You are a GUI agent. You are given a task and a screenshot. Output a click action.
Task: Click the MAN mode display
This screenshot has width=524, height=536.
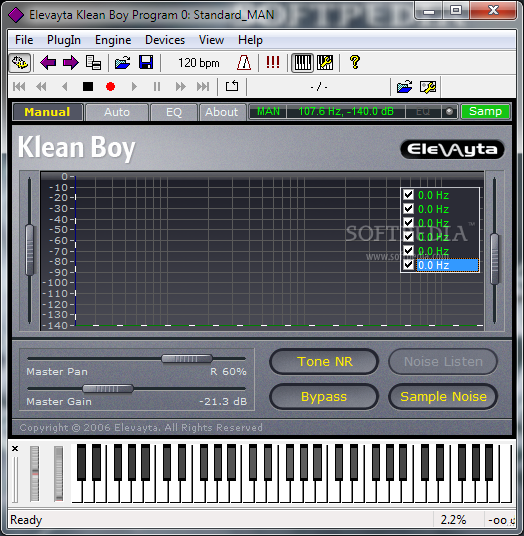click(268, 111)
